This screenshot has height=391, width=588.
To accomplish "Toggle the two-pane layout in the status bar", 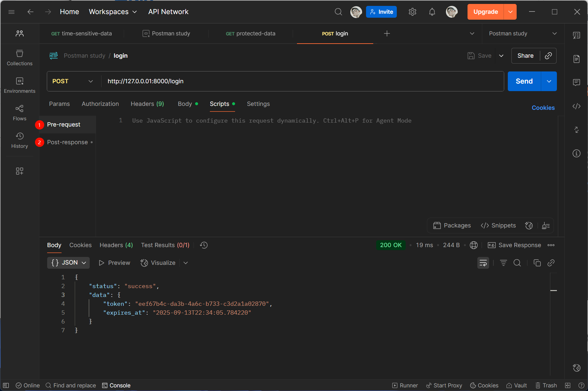I will pyautogui.click(x=568, y=385).
